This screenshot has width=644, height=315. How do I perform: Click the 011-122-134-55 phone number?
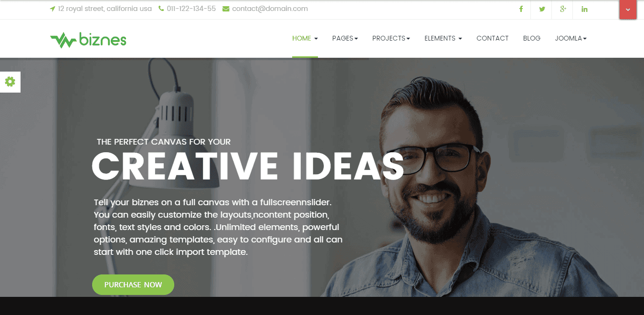pos(191,9)
